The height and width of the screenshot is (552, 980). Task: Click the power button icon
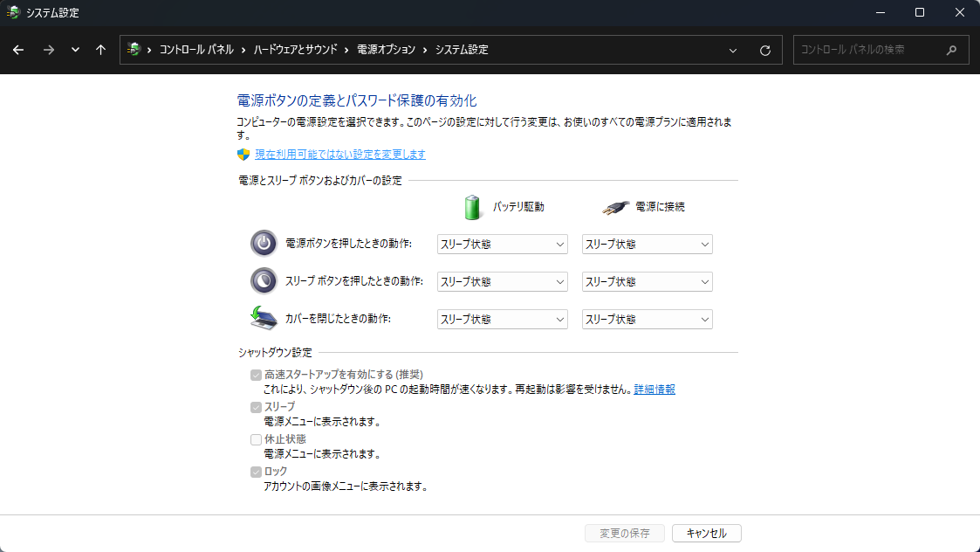264,244
